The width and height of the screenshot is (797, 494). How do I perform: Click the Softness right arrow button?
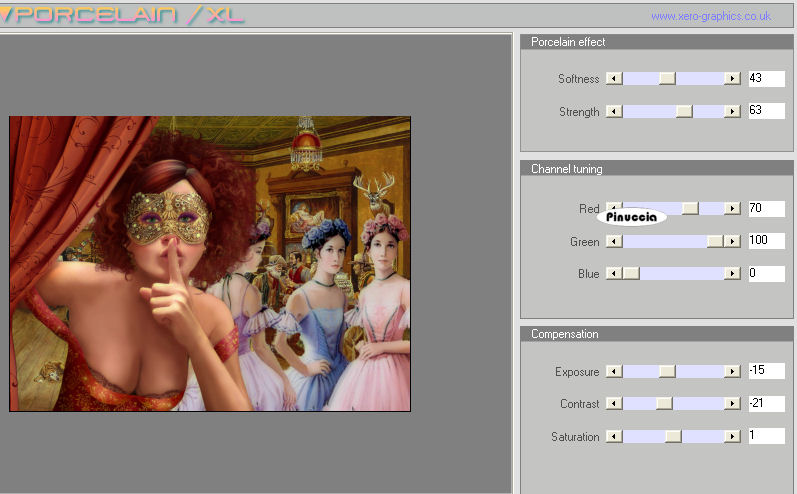(x=732, y=78)
